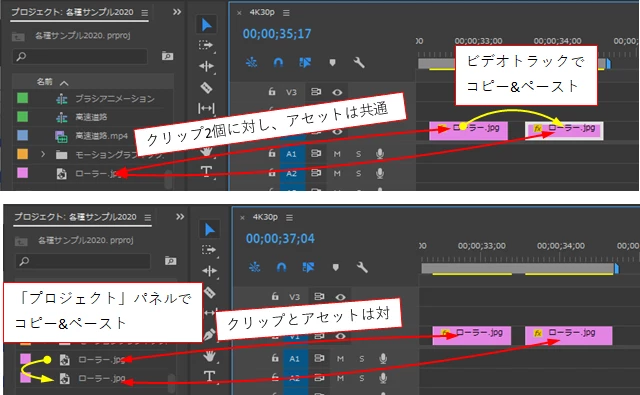The height and width of the screenshot is (395, 640).
Task: Toggle Snap magnet in 00;00;35;17 timeline
Action: [x=278, y=62]
